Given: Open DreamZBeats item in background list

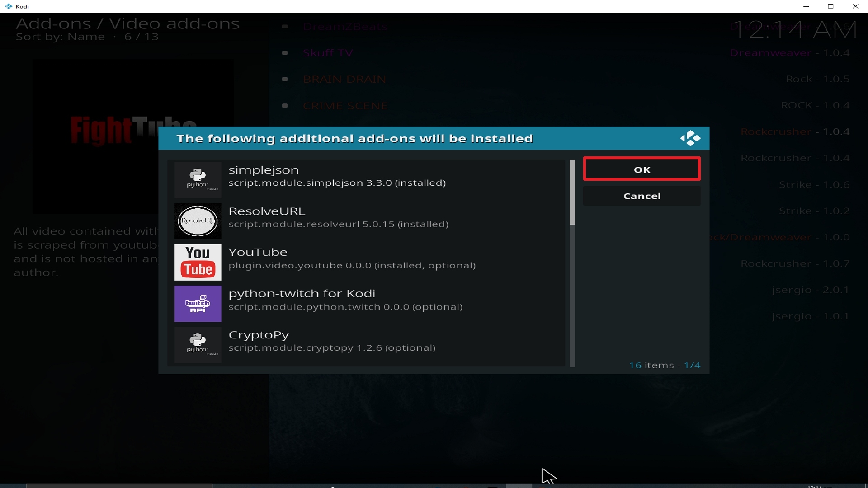Looking at the screenshot, I should click(345, 27).
